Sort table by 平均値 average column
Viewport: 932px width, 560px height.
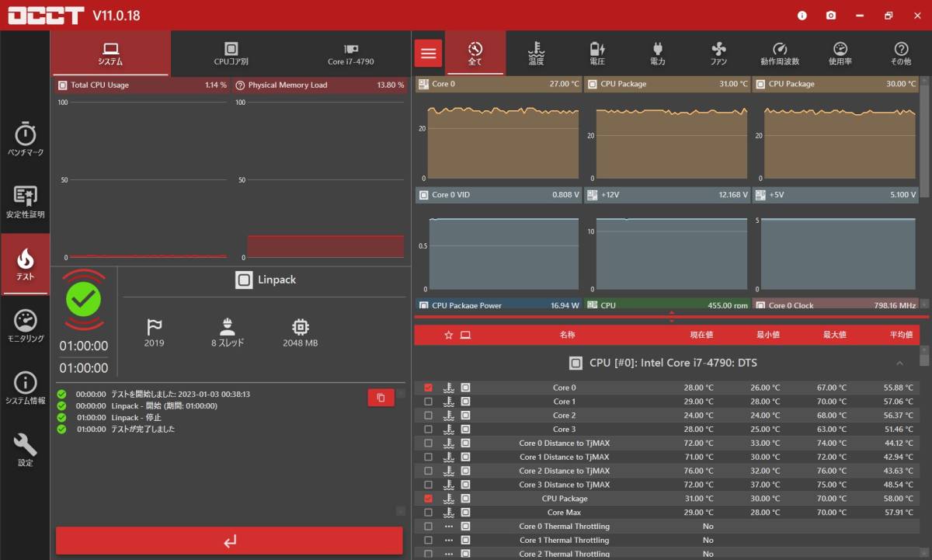click(901, 335)
